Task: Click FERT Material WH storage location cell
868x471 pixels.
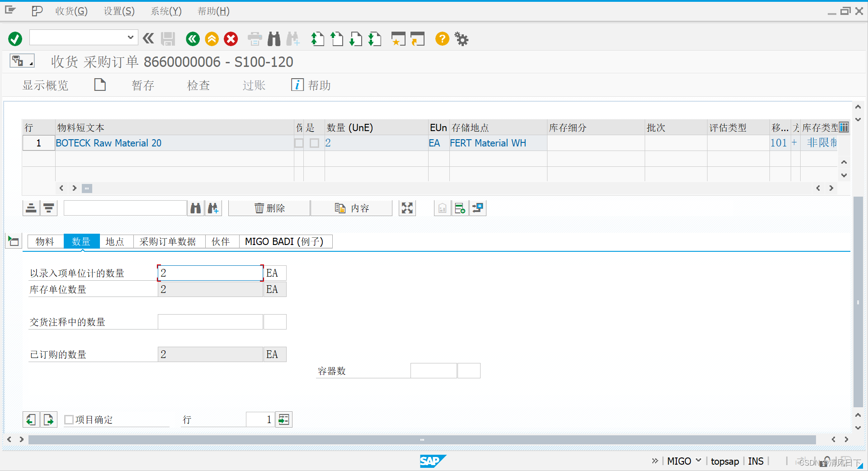Action: point(498,143)
